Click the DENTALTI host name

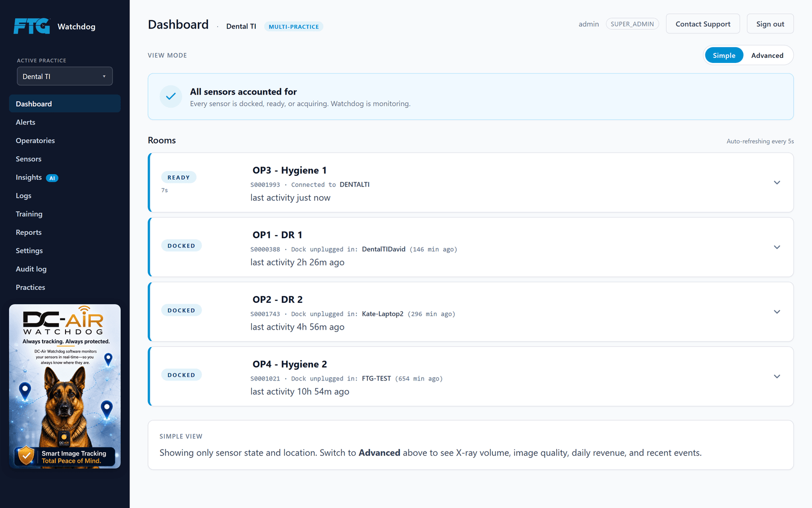[x=354, y=184]
